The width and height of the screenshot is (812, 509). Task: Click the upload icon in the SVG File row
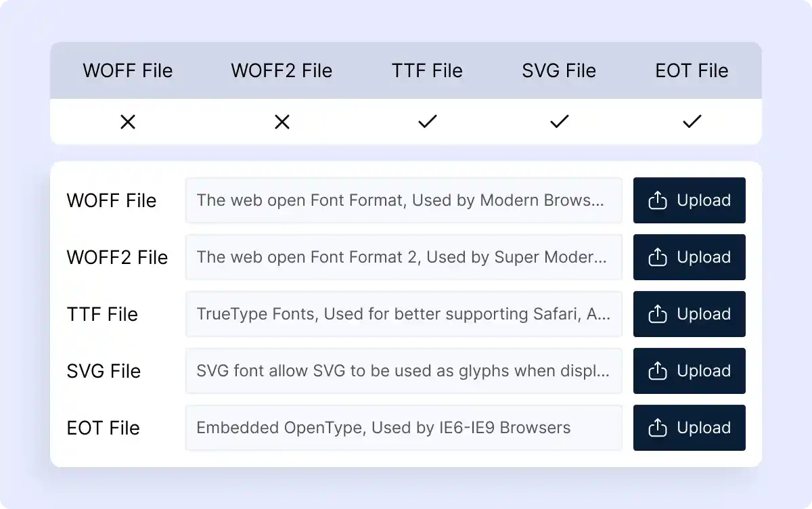tap(657, 371)
